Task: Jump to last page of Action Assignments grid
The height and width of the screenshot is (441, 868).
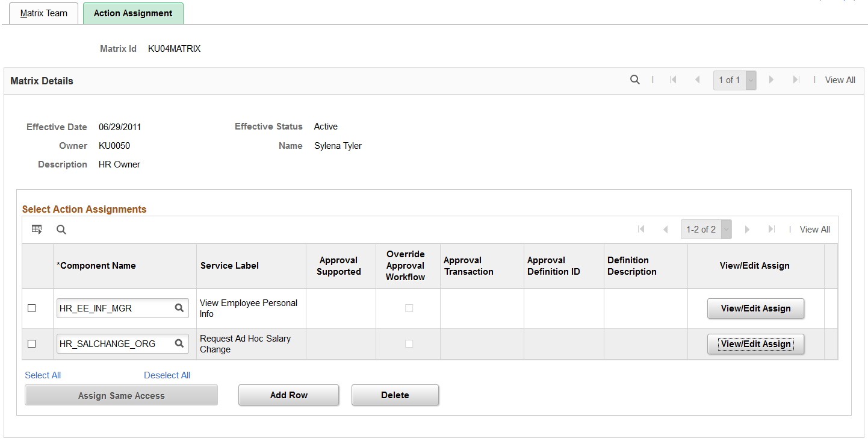Action: [771, 229]
